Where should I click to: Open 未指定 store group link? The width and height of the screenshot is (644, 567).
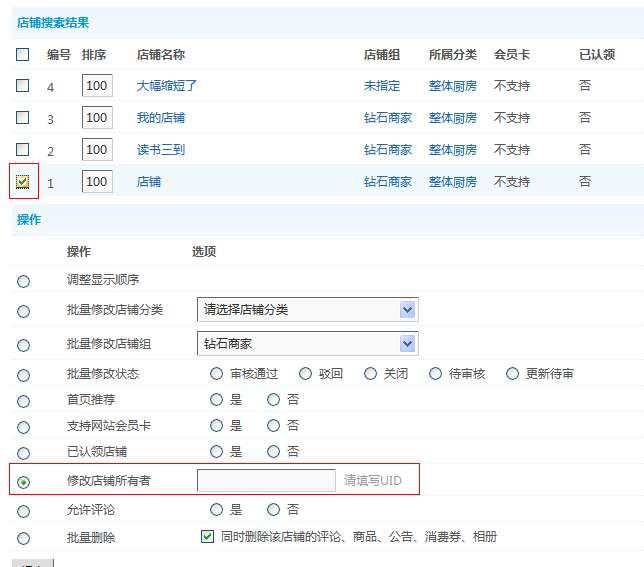[382, 86]
